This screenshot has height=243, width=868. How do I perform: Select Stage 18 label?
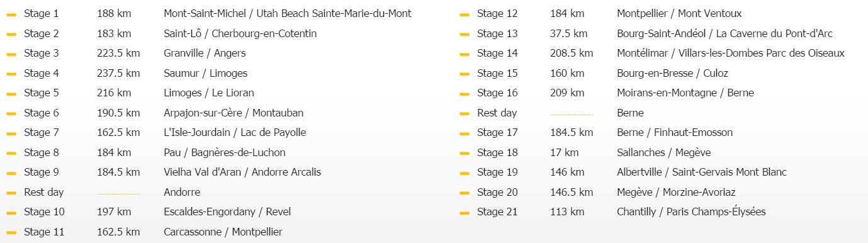pos(497,152)
